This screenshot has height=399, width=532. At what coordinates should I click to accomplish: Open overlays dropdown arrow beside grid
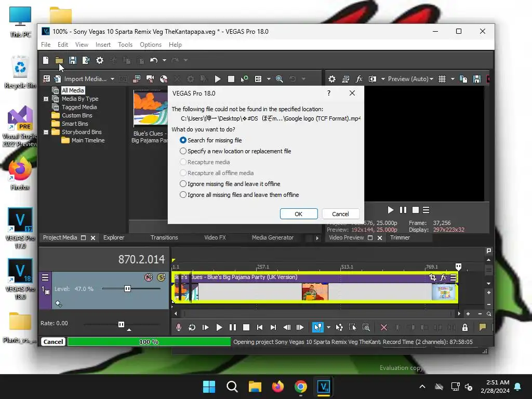coord(453,79)
